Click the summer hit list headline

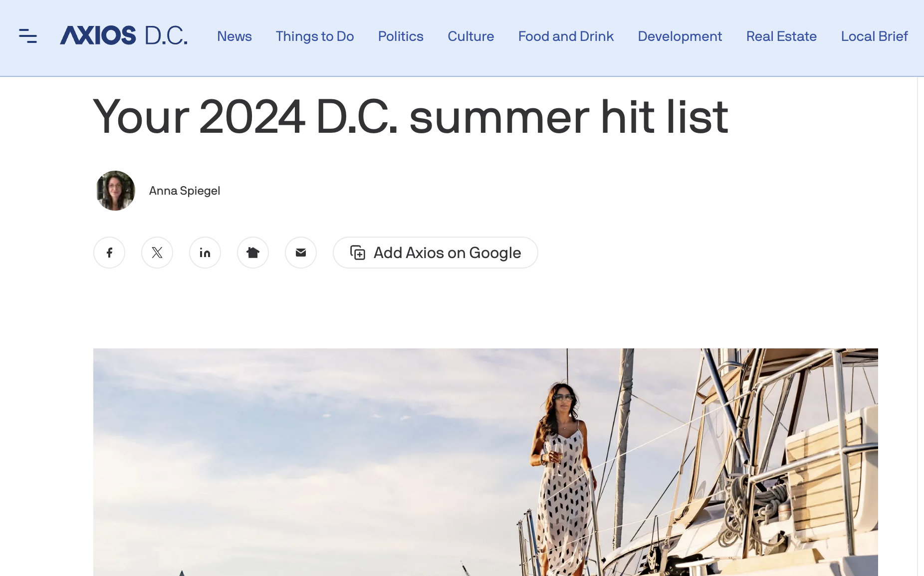[x=410, y=117]
